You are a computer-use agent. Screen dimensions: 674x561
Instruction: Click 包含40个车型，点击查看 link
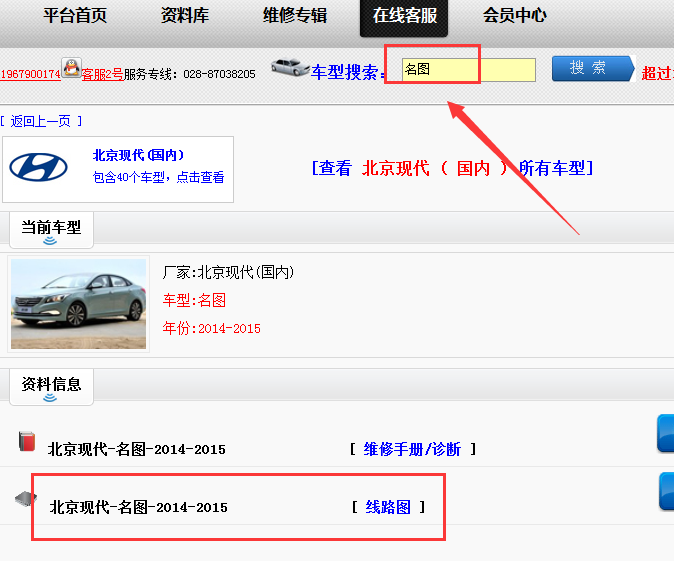[158, 177]
